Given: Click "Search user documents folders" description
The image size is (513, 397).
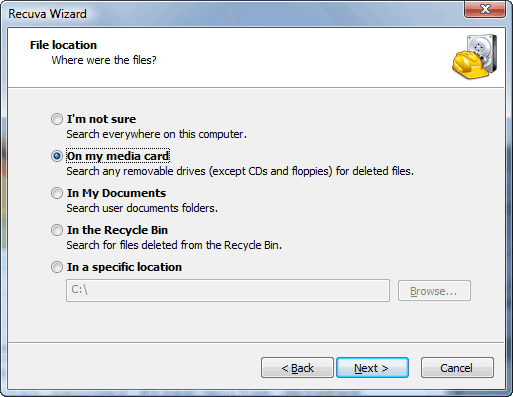Looking at the screenshot, I should [x=142, y=208].
